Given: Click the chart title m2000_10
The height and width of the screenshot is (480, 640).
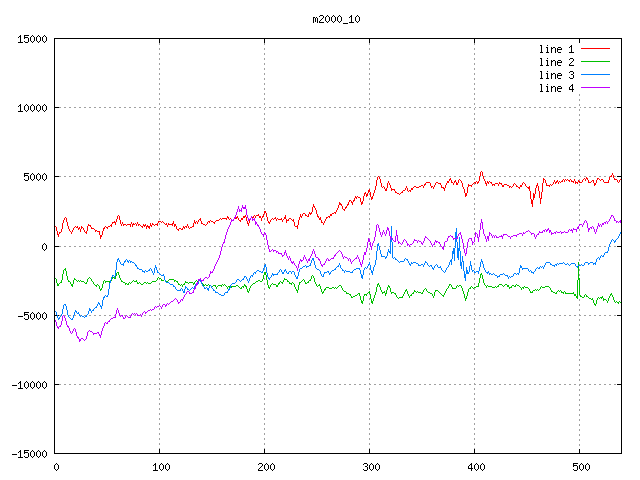Looking at the screenshot, I should click(x=337, y=19).
